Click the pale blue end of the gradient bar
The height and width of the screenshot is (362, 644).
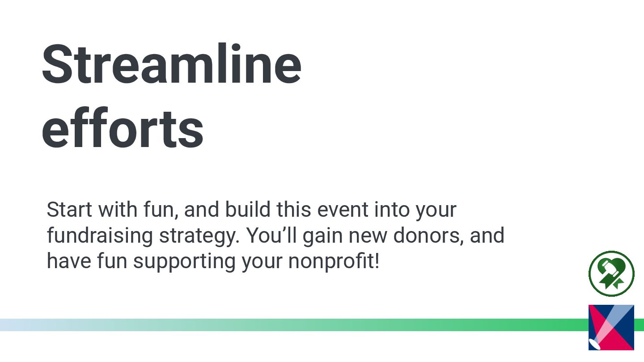[x=18, y=324]
